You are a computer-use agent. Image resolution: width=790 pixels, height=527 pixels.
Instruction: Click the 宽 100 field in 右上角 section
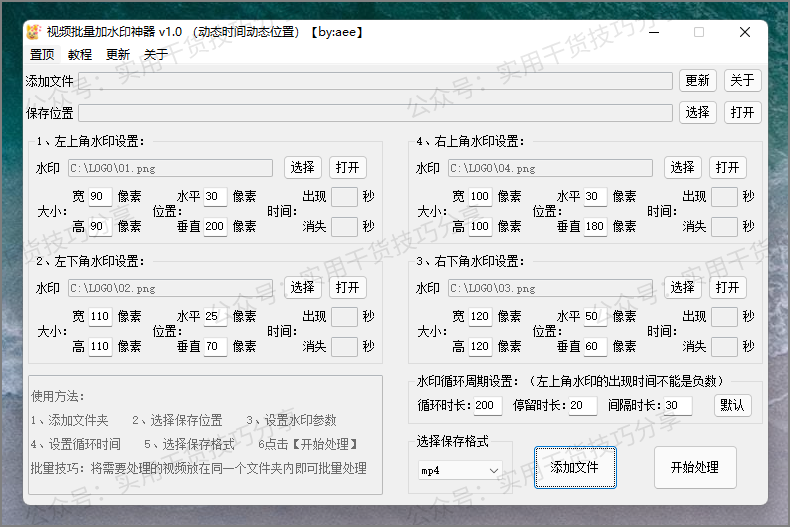coord(480,196)
